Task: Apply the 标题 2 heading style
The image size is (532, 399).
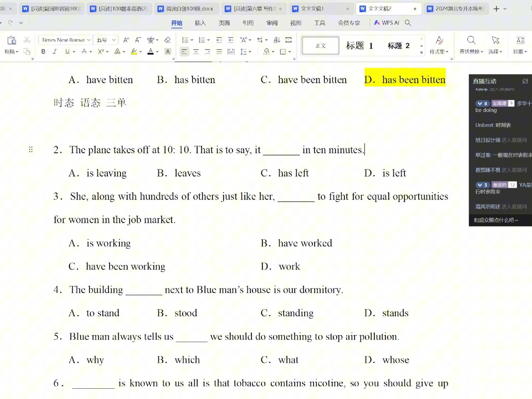Action: (x=399, y=45)
